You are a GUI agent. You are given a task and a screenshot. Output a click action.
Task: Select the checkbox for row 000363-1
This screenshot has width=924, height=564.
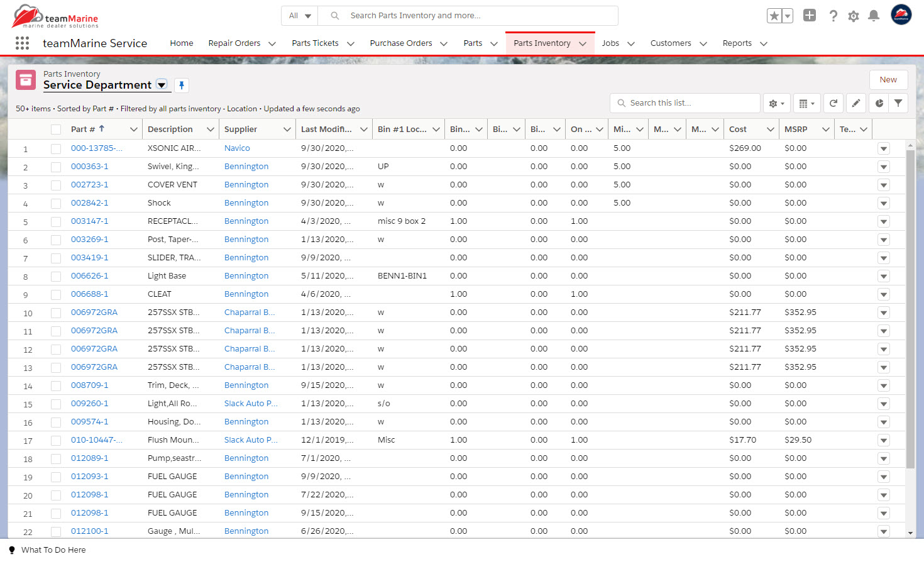click(x=56, y=167)
